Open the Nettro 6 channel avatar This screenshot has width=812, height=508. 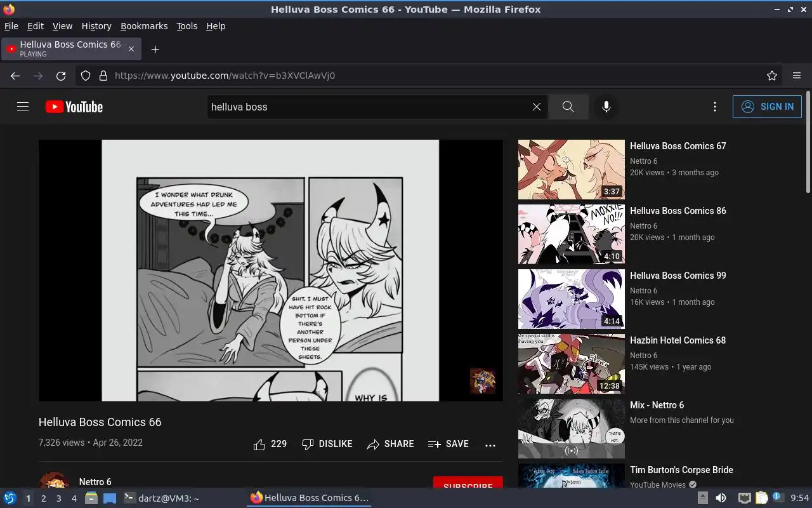coord(54,480)
